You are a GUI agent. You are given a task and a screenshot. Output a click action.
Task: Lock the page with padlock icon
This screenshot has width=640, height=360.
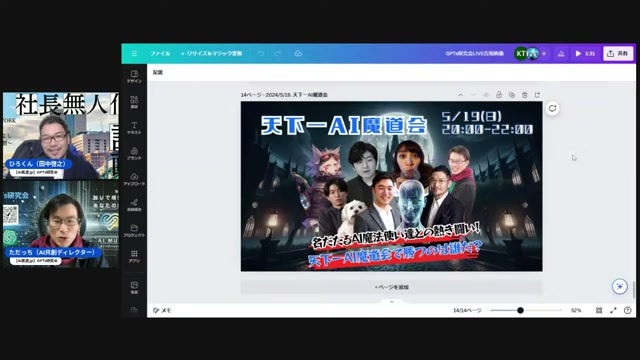499,95
